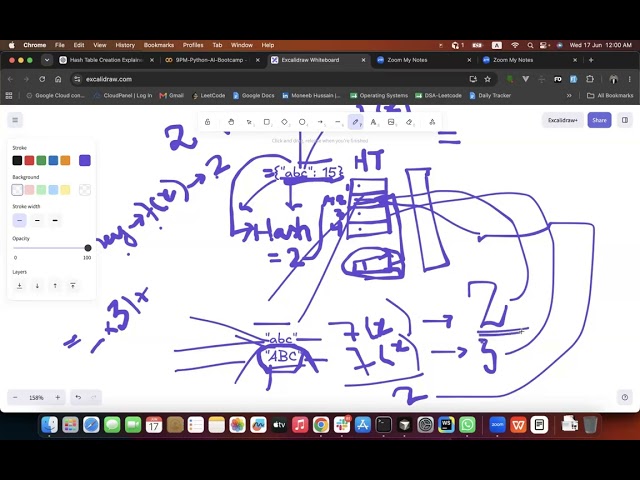
Task: Open the Help question mark icon
Action: pos(624,397)
